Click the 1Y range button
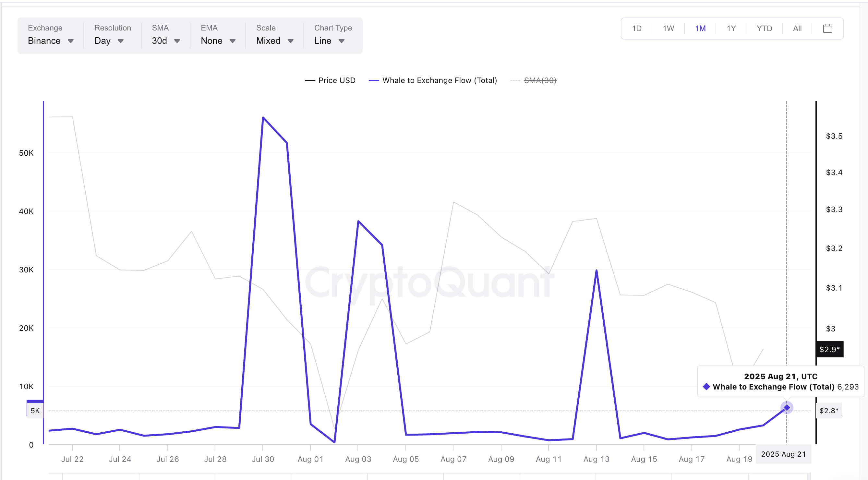The height and width of the screenshot is (480, 868). point(731,29)
